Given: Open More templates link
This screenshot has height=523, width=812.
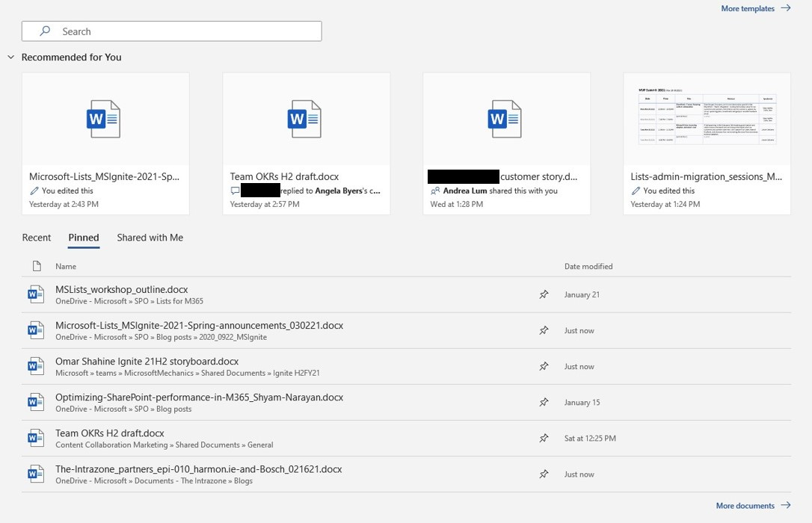Looking at the screenshot, I should [747, 8].
